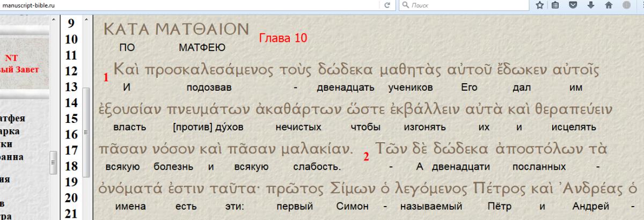Click the book sidebar scrollbar thumb
Viewport: 644px width, 220px height.
[x=53, y=160]
